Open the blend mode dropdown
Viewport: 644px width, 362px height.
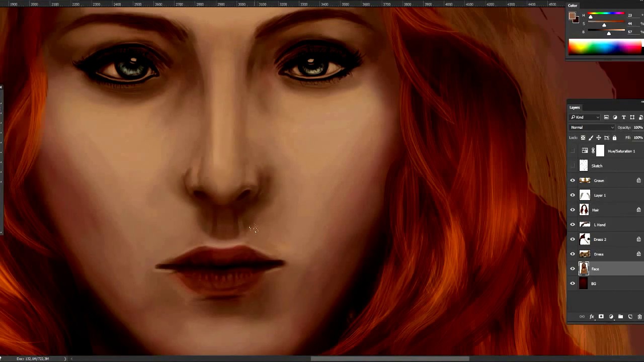coord(591,127)
